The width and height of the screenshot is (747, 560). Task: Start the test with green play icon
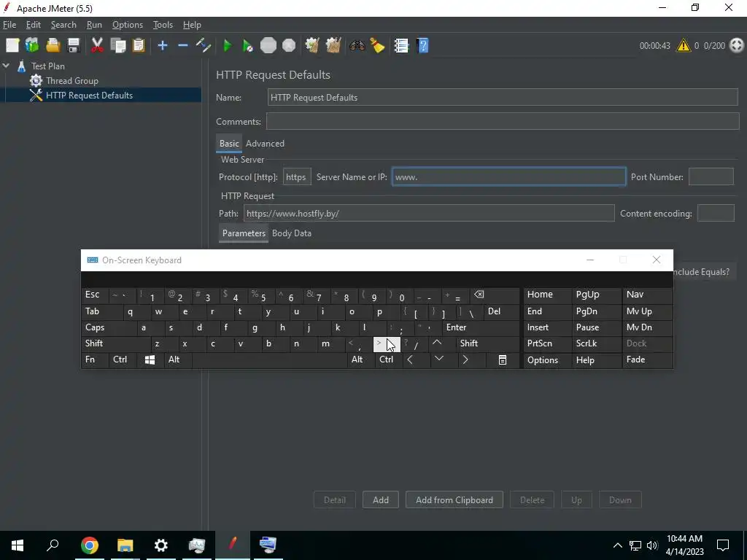[228, 45]
